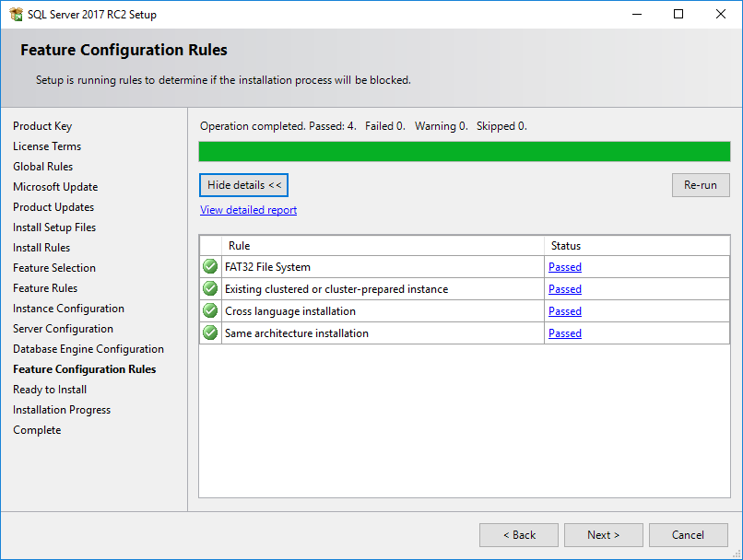
Task: Select Product Key in the steps list
Action: tap(42, 126)
